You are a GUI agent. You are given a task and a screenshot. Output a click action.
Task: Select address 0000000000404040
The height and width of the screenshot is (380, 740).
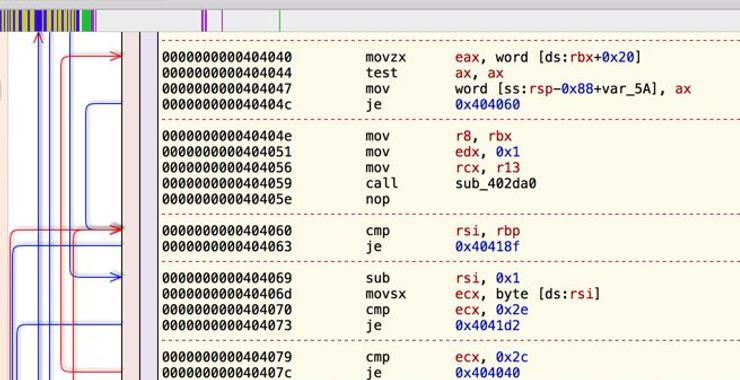(227, 57)
